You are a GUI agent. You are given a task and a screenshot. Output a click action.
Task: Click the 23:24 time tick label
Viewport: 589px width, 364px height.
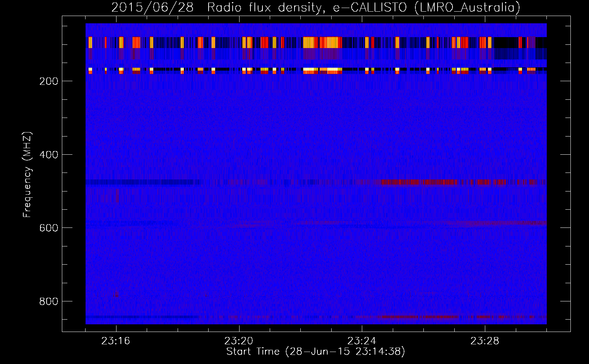(362, 341)
